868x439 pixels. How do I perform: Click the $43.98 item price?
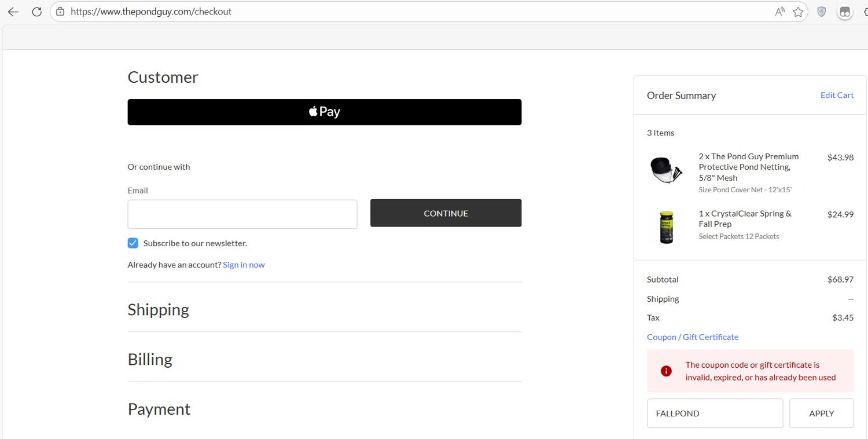point(840,157)
